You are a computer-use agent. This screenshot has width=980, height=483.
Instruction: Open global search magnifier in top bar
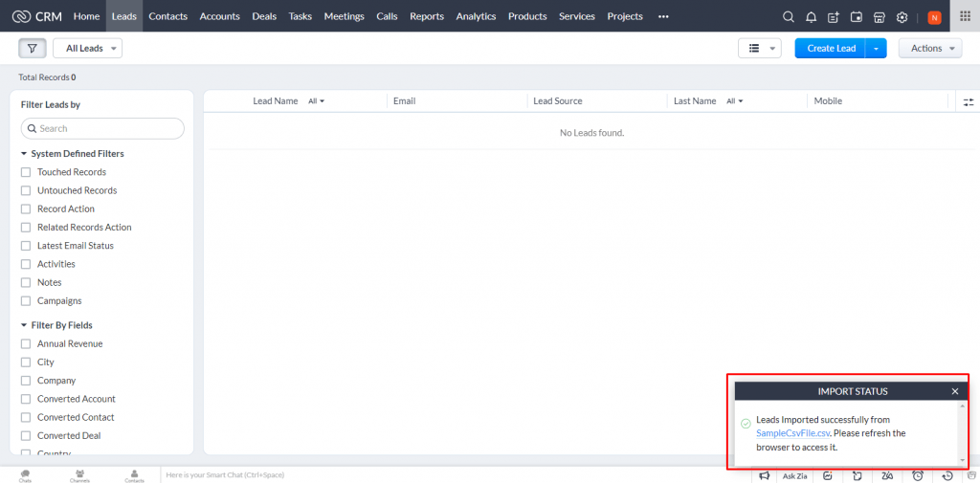coord(789,17)
